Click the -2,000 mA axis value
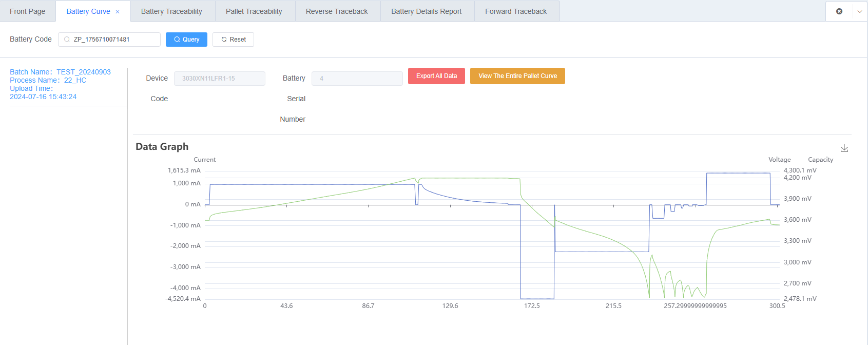The height and width of the screenshot is (345, 868). click(x=185, y=246)
